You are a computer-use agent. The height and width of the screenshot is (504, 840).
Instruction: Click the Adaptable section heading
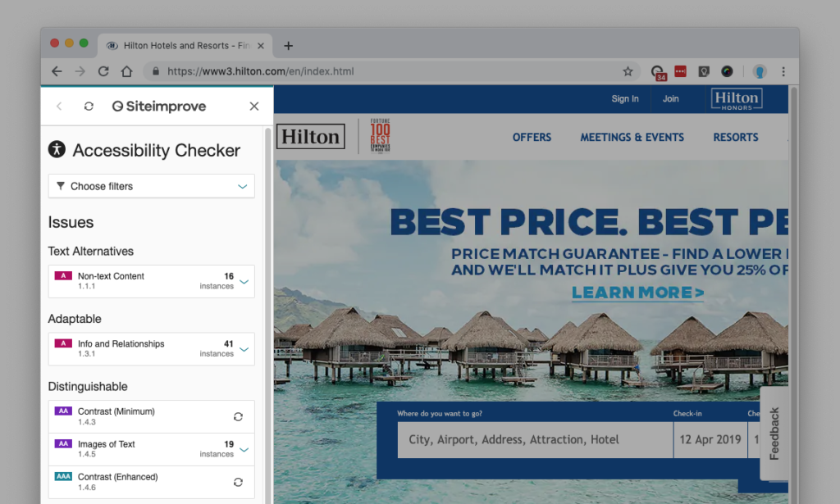tap(75, 319)
